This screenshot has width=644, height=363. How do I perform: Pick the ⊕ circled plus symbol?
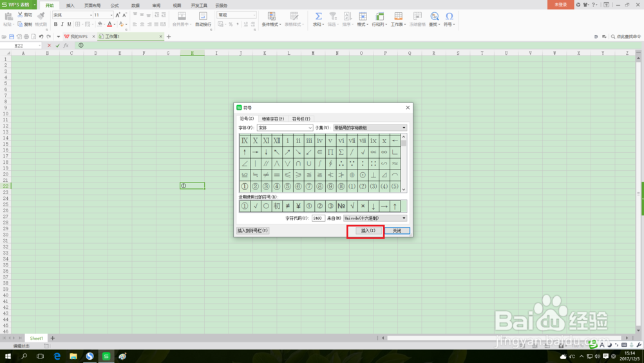coord(352,175)
